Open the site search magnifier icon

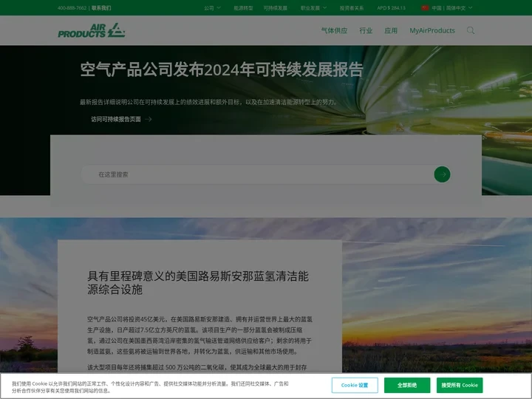point(470,30)
